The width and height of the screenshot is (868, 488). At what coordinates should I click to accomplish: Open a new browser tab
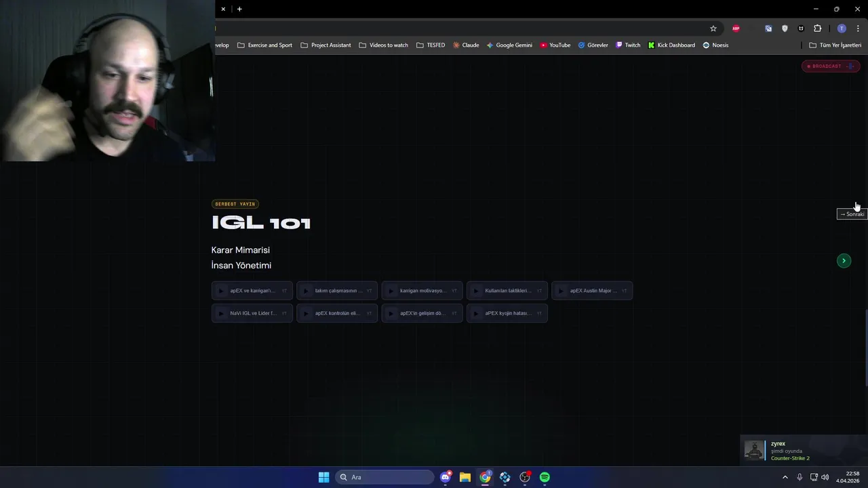(239, 9)
